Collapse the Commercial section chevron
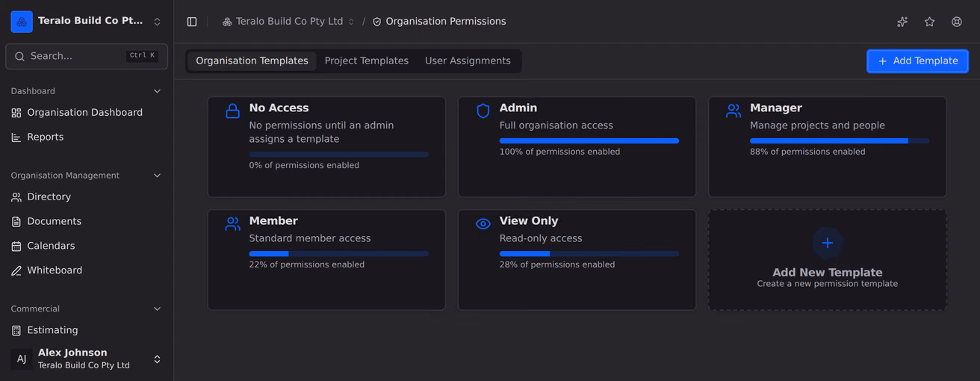This screenshot has height=381, width=980. point(157,309)
